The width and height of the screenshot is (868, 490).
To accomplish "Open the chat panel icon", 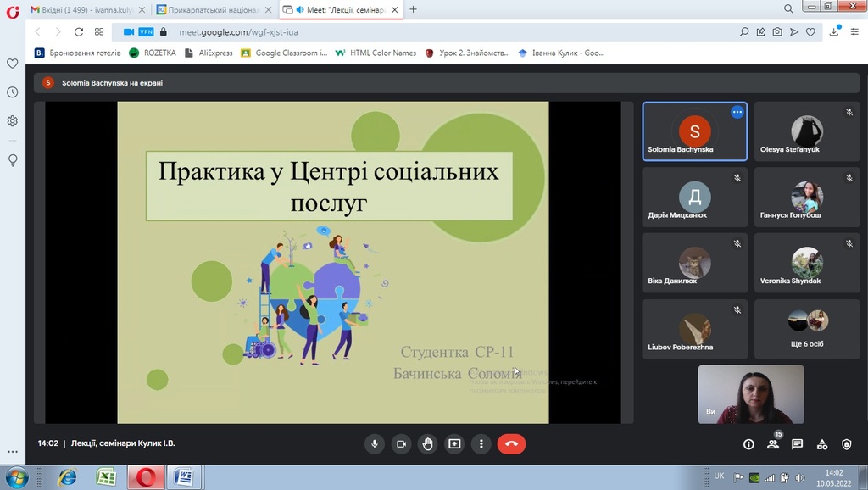I will [x=797, y=444].
